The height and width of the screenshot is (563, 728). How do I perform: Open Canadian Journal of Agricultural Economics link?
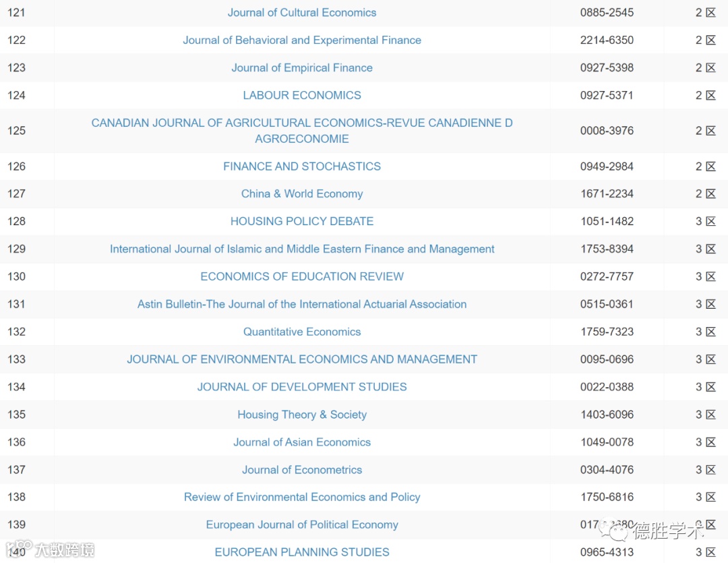(302, 131)
